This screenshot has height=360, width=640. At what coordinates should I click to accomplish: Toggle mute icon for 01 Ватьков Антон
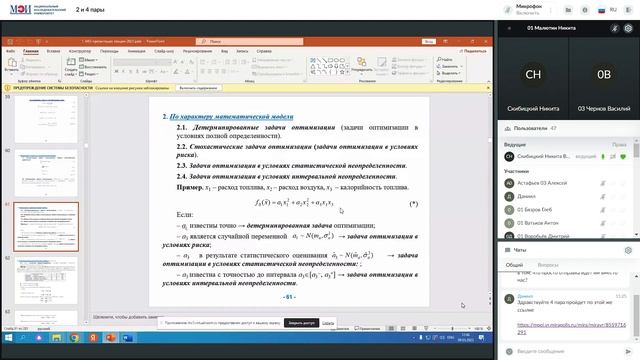603,223
